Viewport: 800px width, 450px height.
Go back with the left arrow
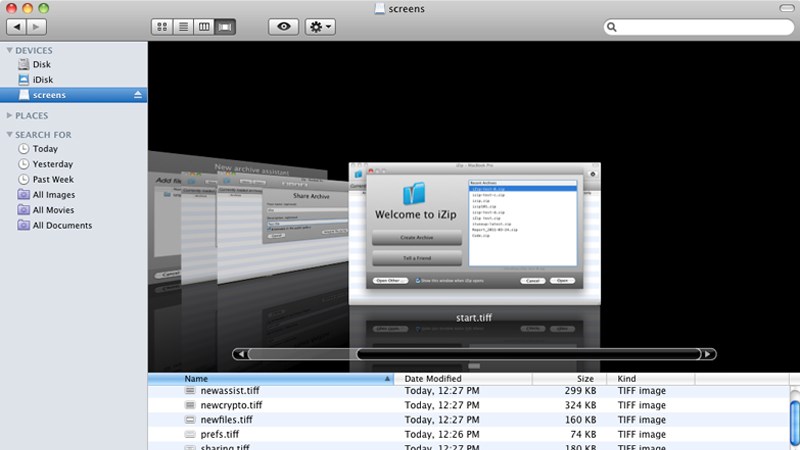tap(17, 26)
